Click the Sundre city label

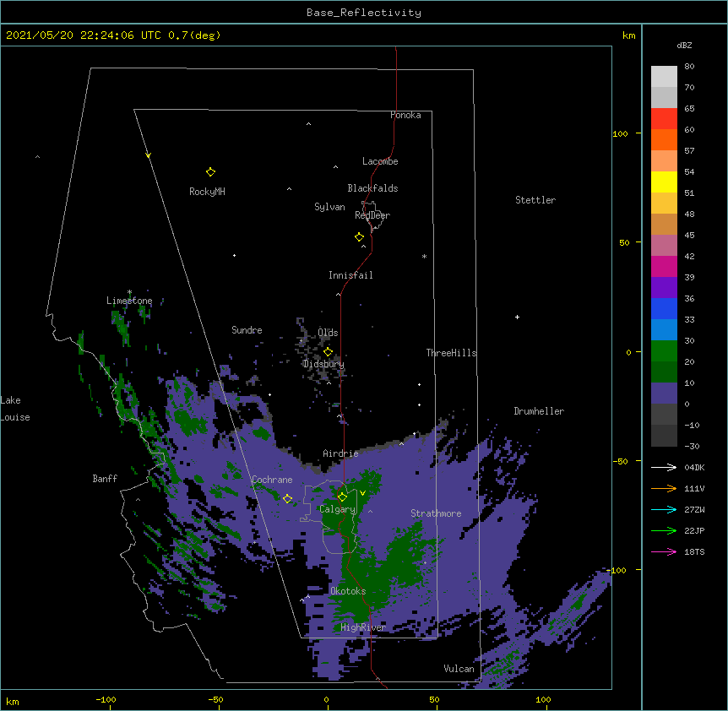pyautogui.click(x=247, y=330)
